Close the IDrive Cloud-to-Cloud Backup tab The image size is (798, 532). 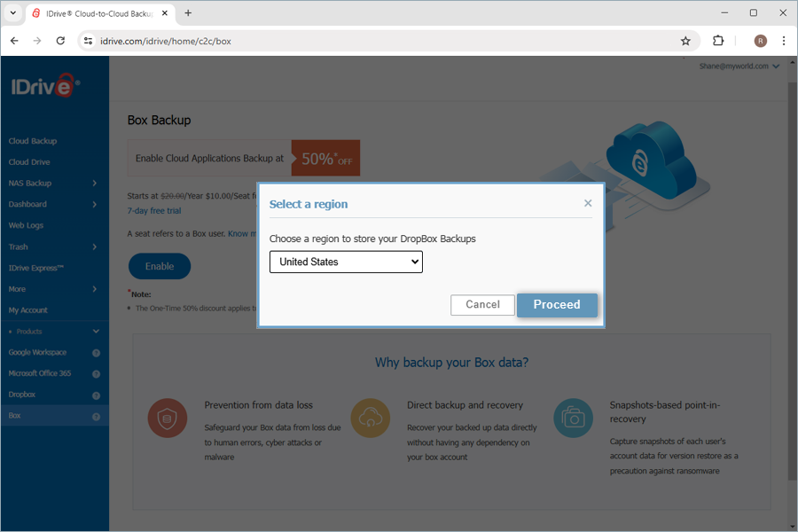[x=165, y=13]
